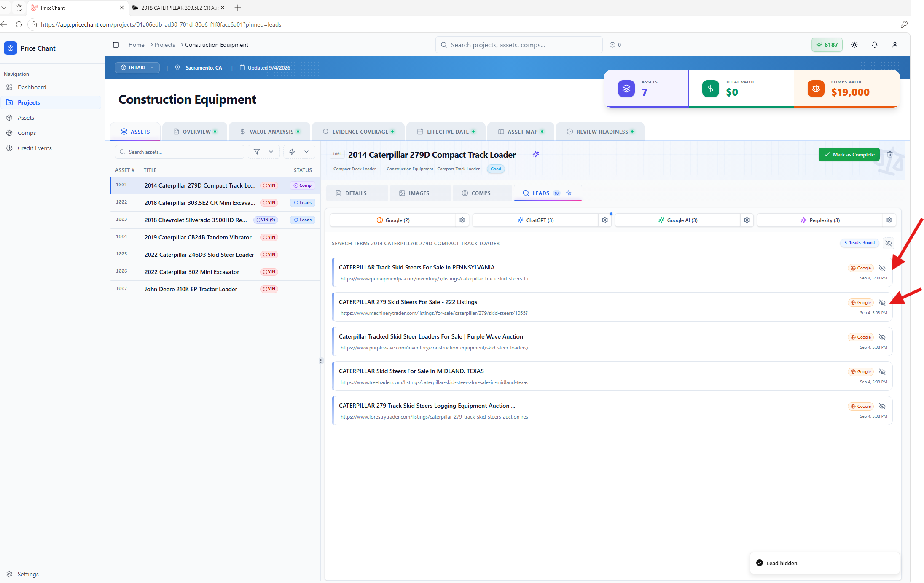The height and width of the screenshot is (583, 924).
Task: Reload the browser page
Action: [x=19, y=24]
